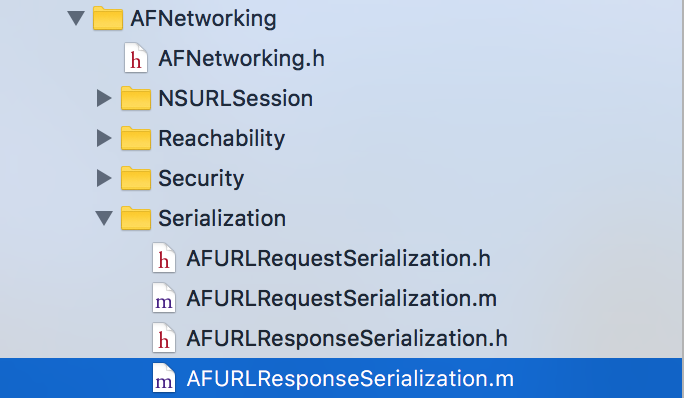Click the AFURLRequestSerialization.h header icon
This screenshot has width=684, height=398.
164,258
